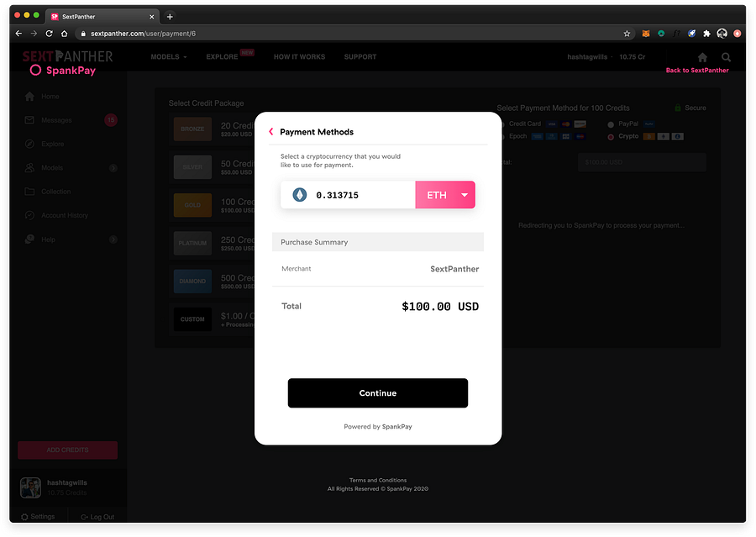Open How It Works page
Viewport: 756px width, 537px height.
pos(299,57)
